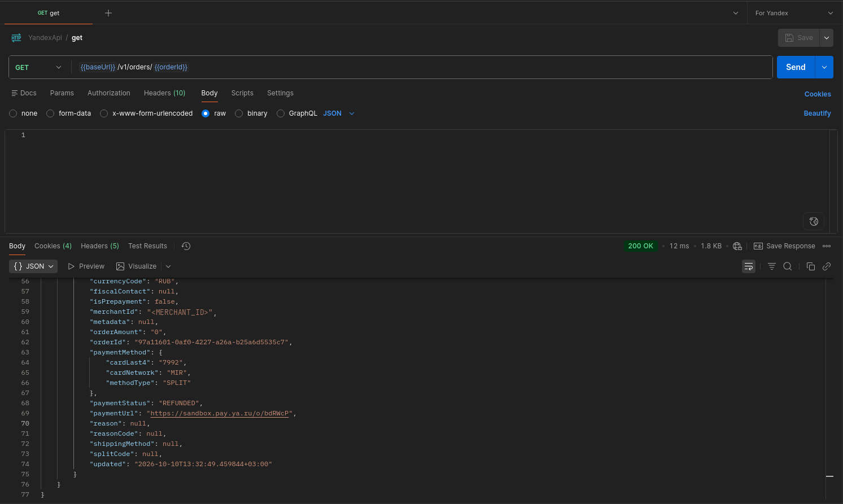The image size is (843, 504).
Task: Select the form-data radio button
Action: 50,113
